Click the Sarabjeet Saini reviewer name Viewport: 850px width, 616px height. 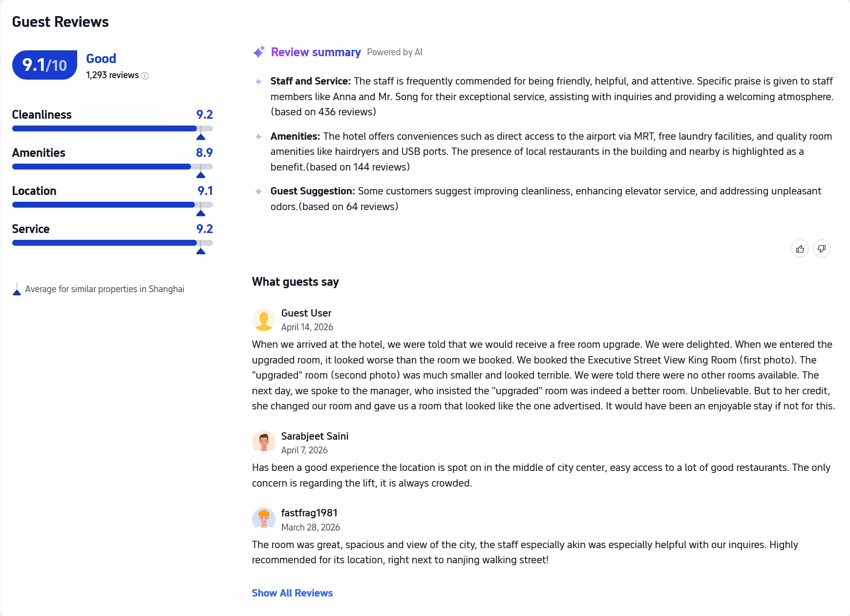[x=315, y=436]
